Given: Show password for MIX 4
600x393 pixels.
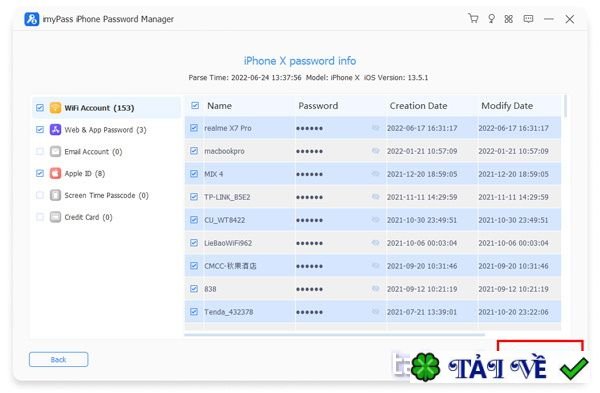Looking at the screenshot, I should pos(375,174).
